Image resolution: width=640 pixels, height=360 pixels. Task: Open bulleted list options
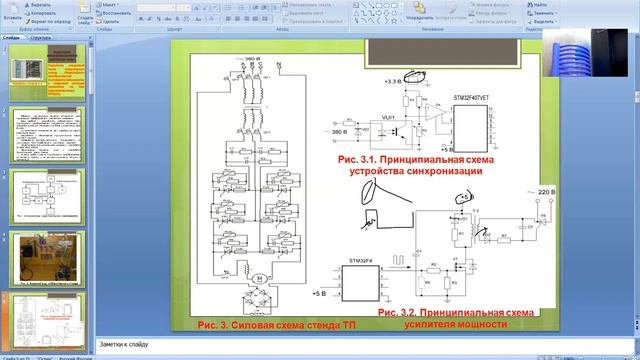(229, 8)
